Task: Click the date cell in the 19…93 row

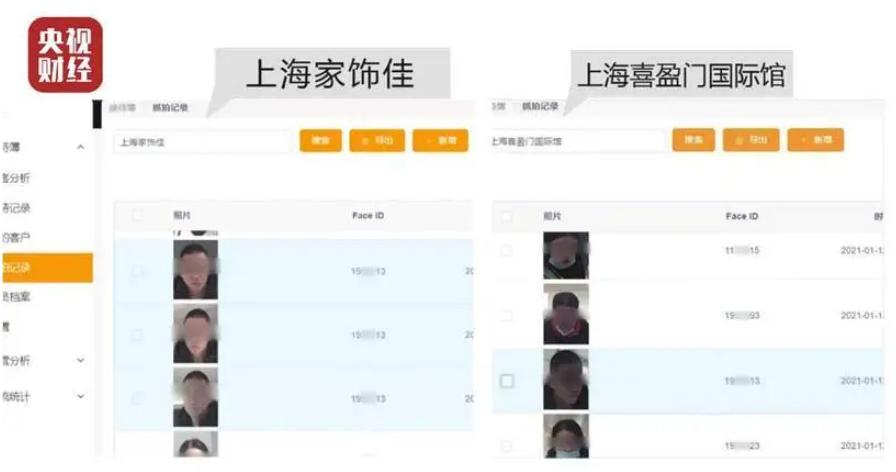Action: pos(862,315)
